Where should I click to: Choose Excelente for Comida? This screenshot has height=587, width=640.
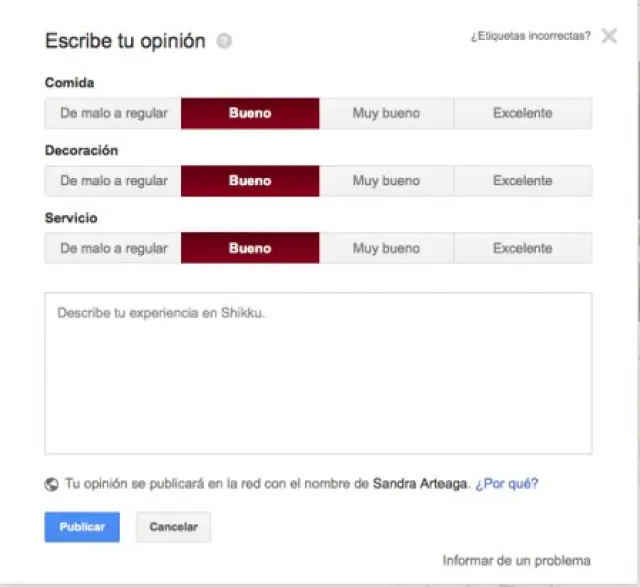(x=522, y=114)
